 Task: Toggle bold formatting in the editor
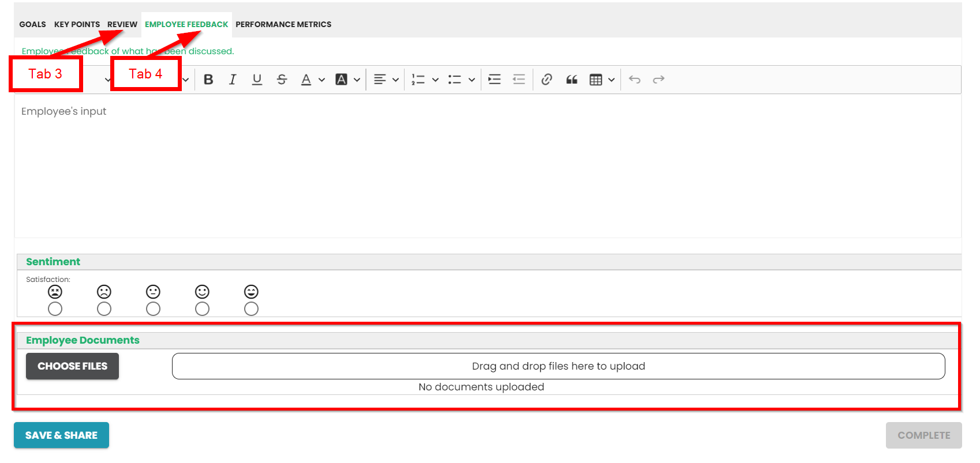tap(208, 80)
